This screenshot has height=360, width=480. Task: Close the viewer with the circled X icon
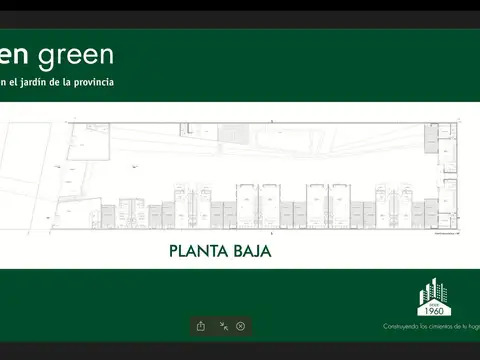pyautogui.click(x=240, y=326)
